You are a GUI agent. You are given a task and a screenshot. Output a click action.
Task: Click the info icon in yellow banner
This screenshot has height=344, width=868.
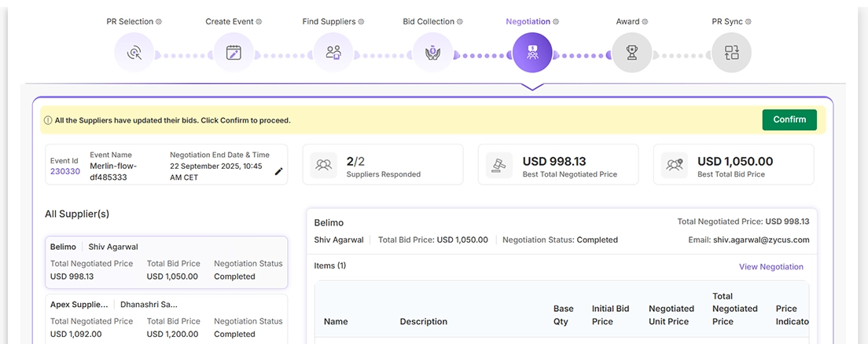48,121
